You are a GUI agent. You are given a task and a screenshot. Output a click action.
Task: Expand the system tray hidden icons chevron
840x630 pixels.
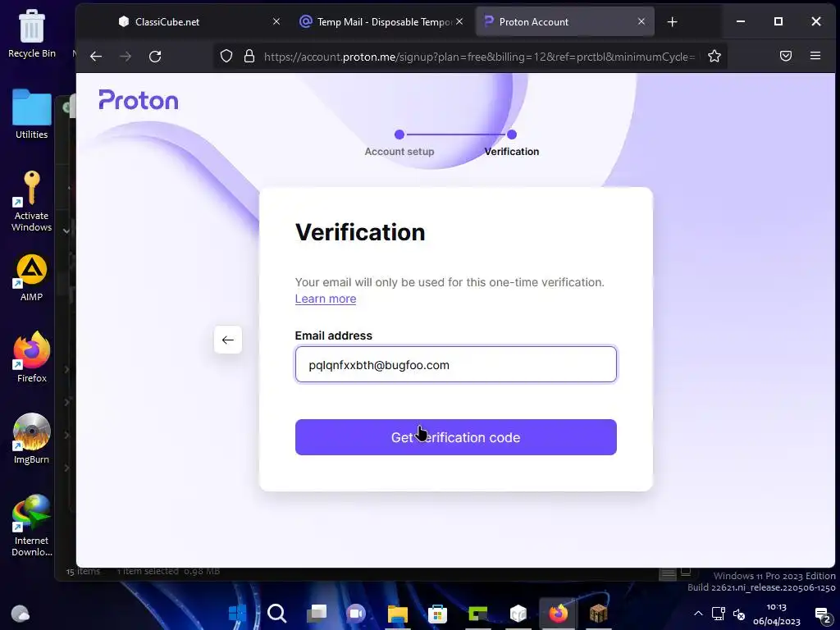click(698, 614)
